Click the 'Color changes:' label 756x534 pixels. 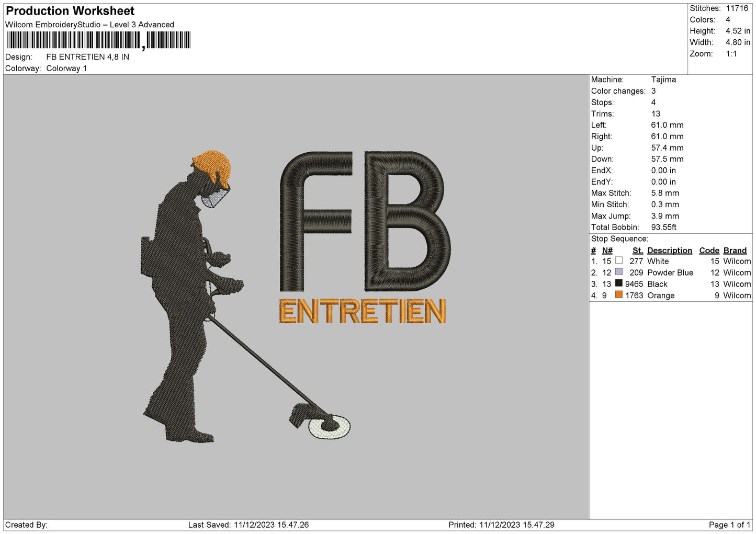tap(618, 91)
